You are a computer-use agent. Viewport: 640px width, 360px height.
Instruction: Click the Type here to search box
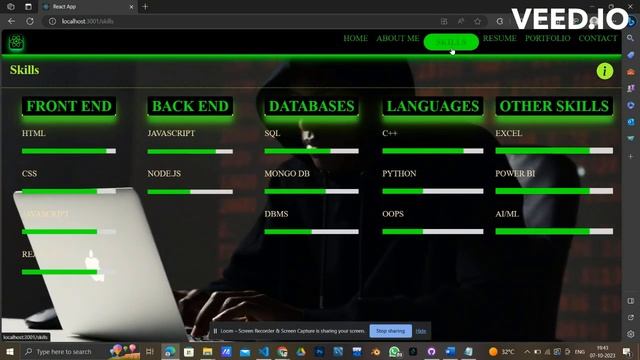[x=63, y=351]
